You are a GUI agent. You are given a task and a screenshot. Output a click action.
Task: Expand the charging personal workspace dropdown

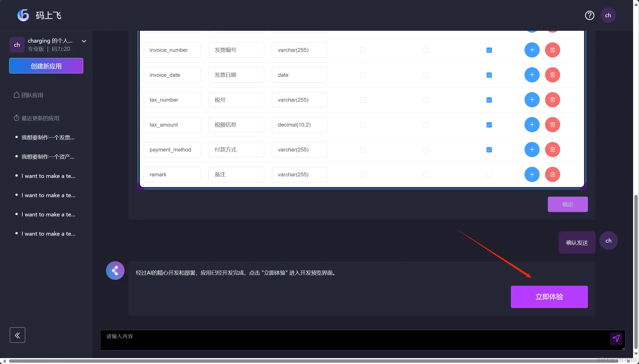tap(84, 41)
